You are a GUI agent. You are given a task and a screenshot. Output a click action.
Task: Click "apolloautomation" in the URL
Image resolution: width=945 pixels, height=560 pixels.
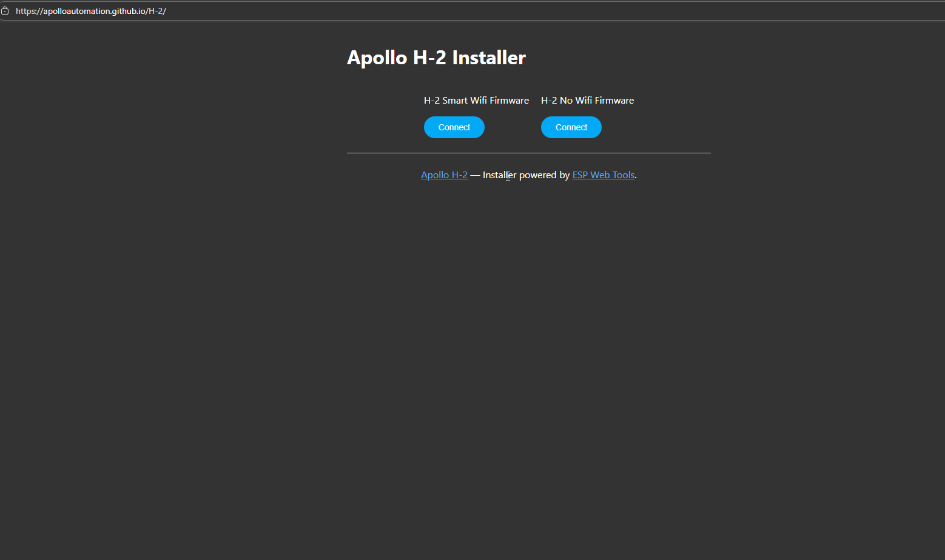coord(76,11)
